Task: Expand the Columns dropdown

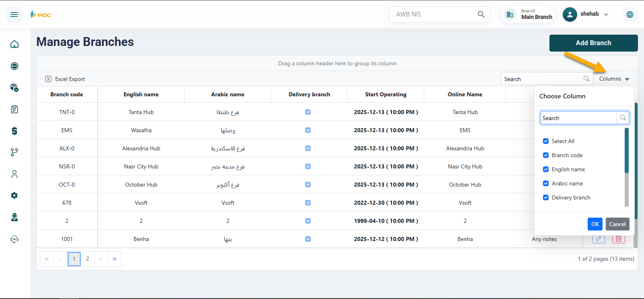Action: [614, 79]
